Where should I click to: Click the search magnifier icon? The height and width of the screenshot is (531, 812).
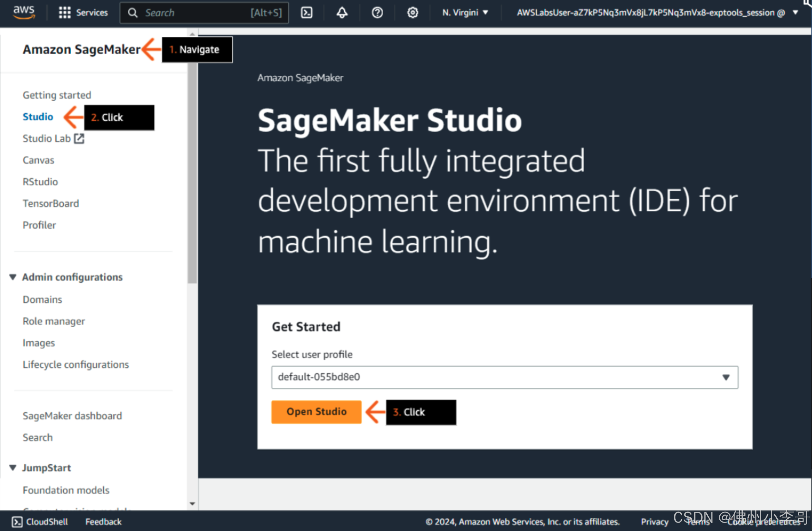point(132,13)
